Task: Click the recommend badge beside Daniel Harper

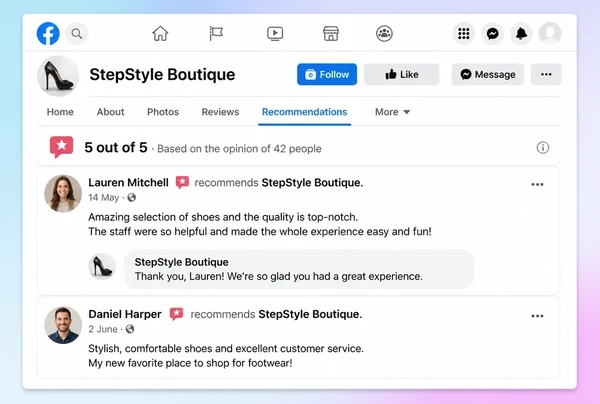Action: coord(176,314)
